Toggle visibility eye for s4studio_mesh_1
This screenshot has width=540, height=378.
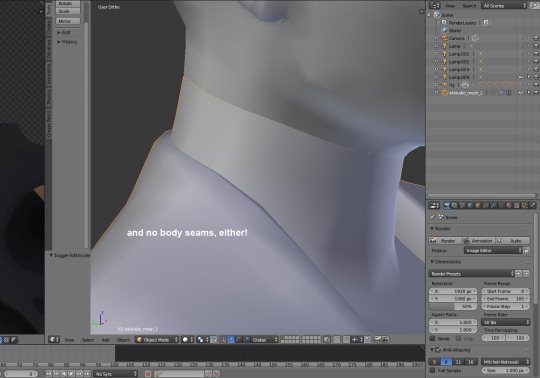tap(521, 93)
